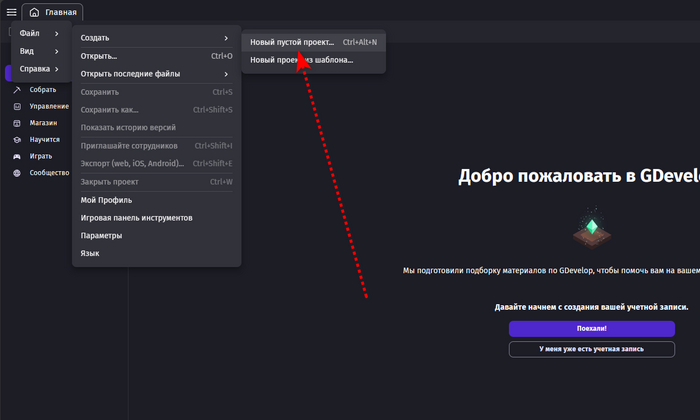Expand the Вид menu
Image resolution: width=700 pixels, height=420 pixels.
[39, 51]
